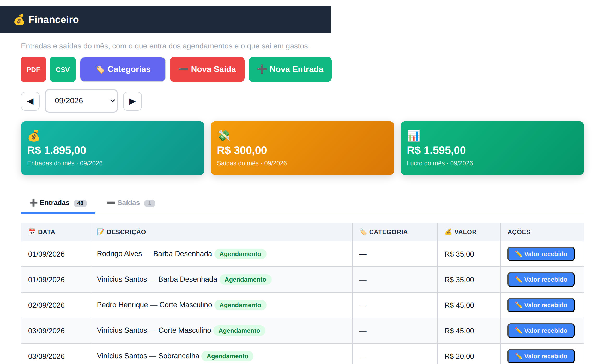This screenshot has width=605, height=364.
Task: Export data using the CSV button
Action: tap(63, 69)
